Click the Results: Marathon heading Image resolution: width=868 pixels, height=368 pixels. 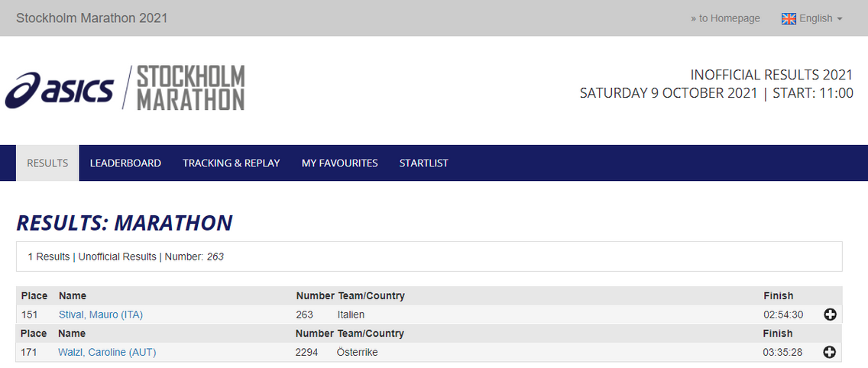click(x=125, y=222)
